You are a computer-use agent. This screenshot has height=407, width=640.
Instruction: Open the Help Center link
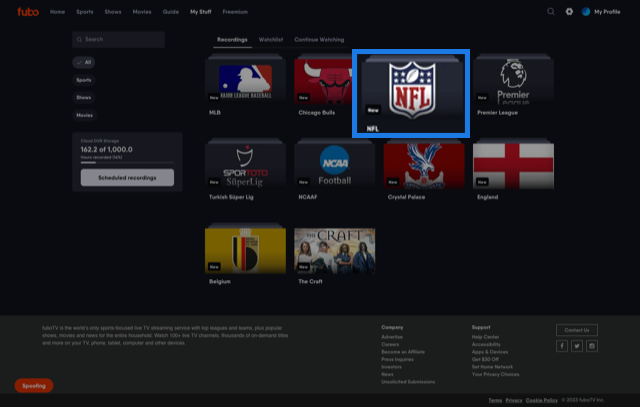tap(485, 337)
